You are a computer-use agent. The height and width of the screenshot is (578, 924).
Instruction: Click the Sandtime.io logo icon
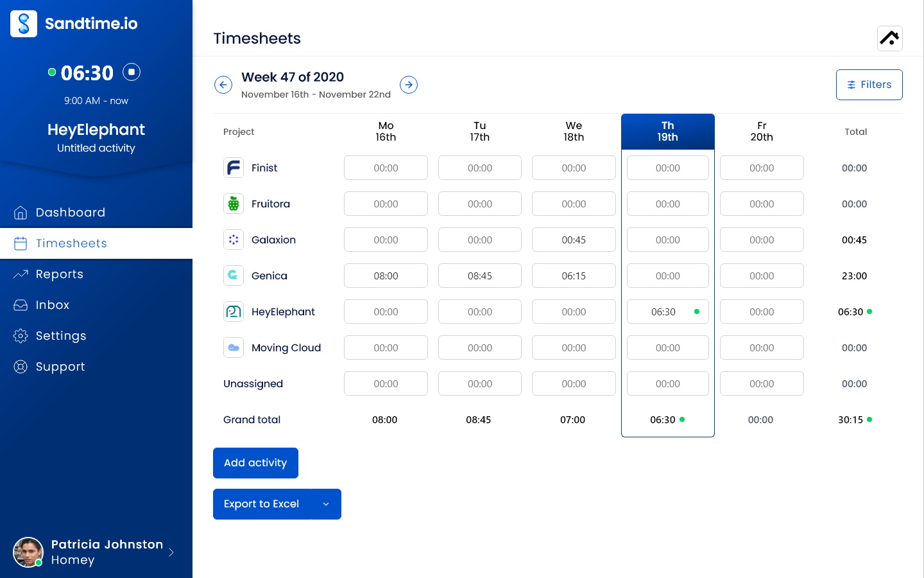[24, 24]
